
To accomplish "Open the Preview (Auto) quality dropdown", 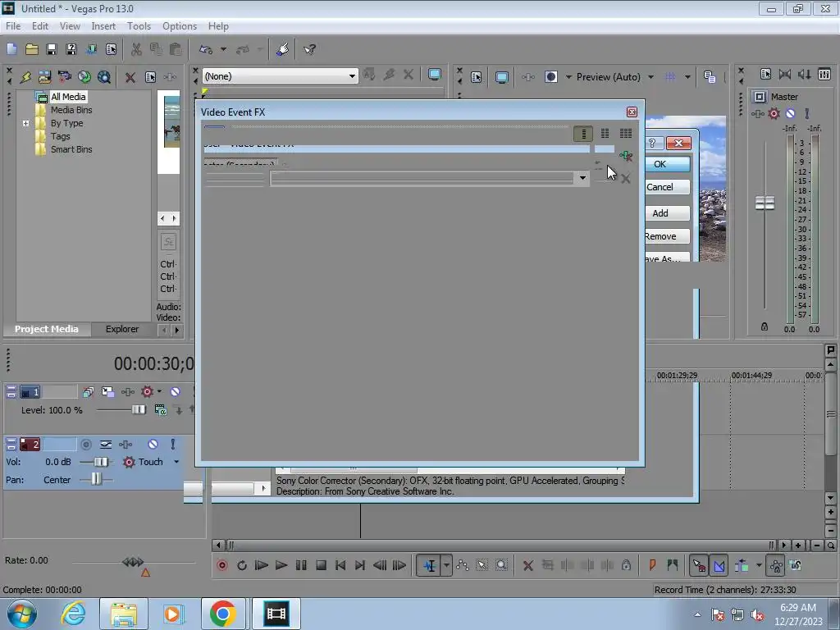I will click(651, 77).
